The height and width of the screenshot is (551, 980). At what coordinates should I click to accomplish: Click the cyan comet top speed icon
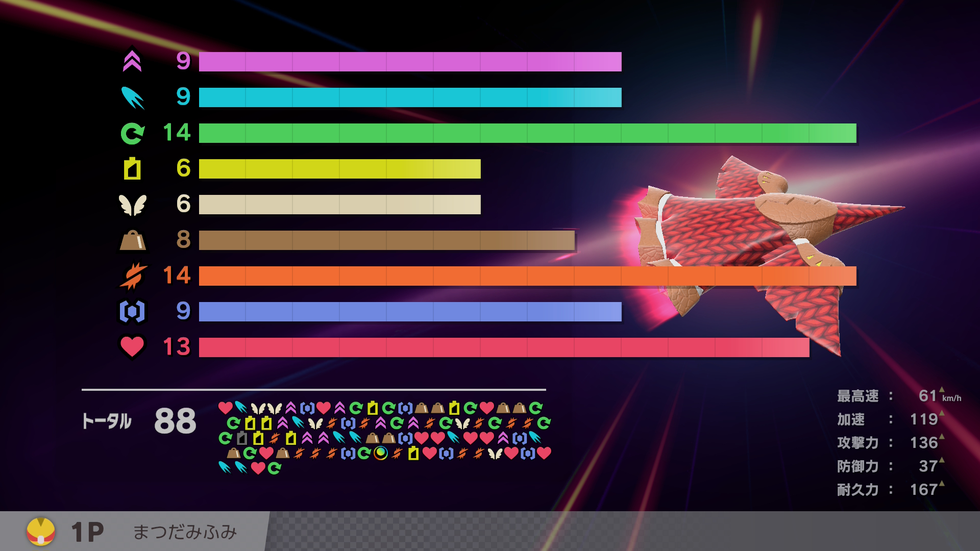tap(132, 97)
